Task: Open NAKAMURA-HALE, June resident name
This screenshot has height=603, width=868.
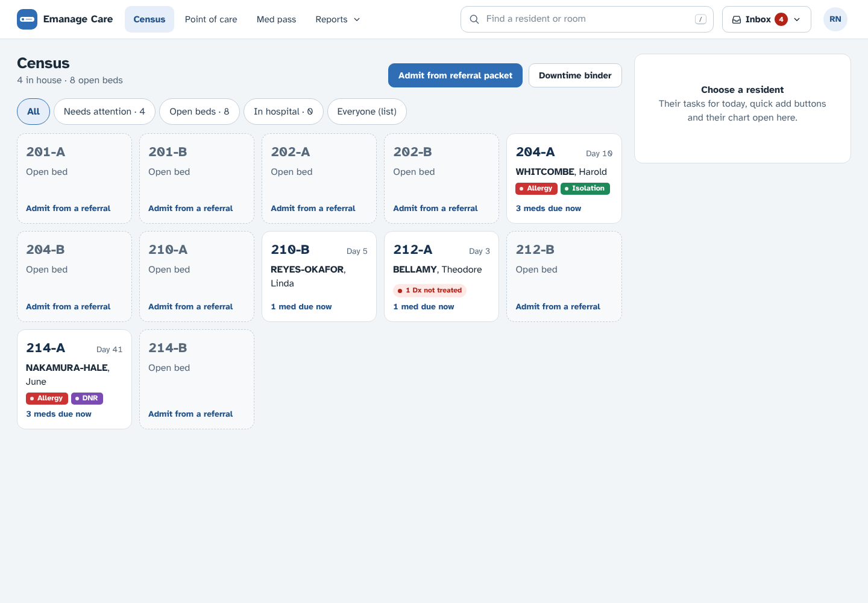Action: point(68,374)
